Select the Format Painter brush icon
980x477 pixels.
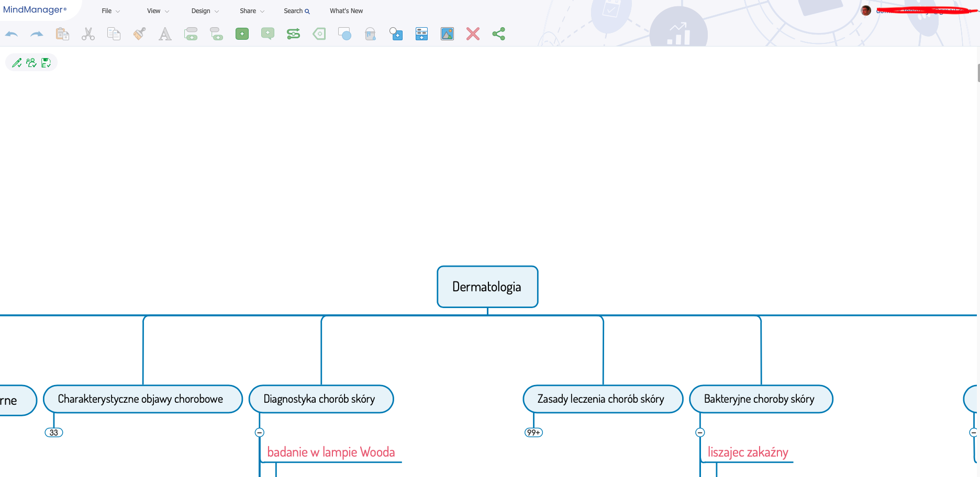(139, 34)
